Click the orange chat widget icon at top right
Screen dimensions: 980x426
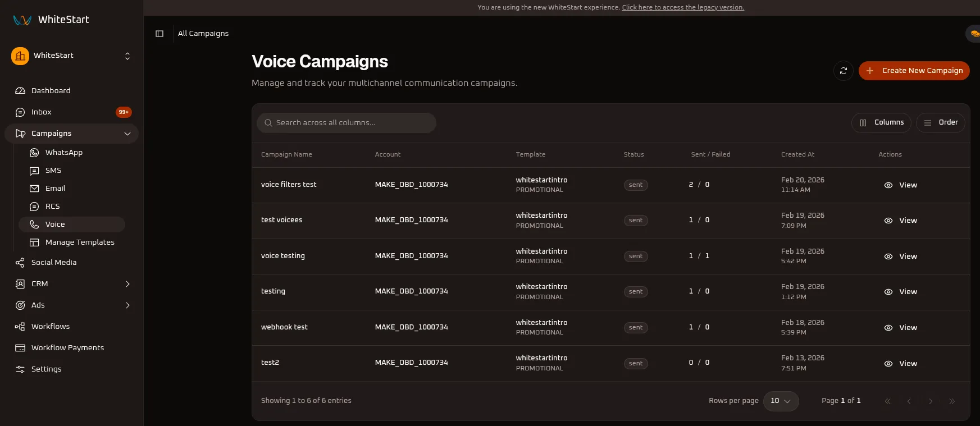tap(974, 34)
